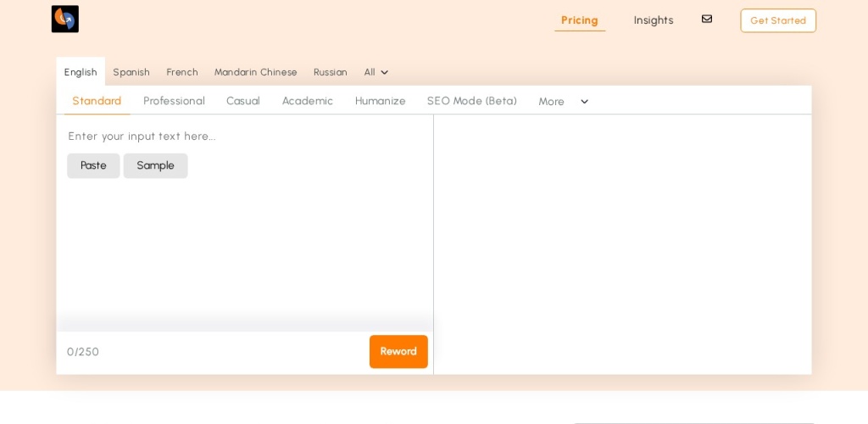This screenshot has height=424, width=868.
Task: Hit the orange Reword button
Action: click(x=398, y=351)
